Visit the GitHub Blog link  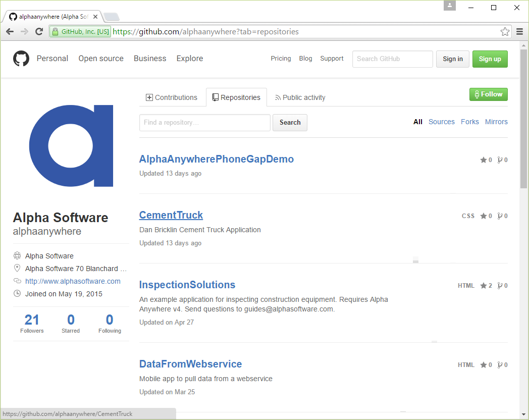click(x=306, y=59)
